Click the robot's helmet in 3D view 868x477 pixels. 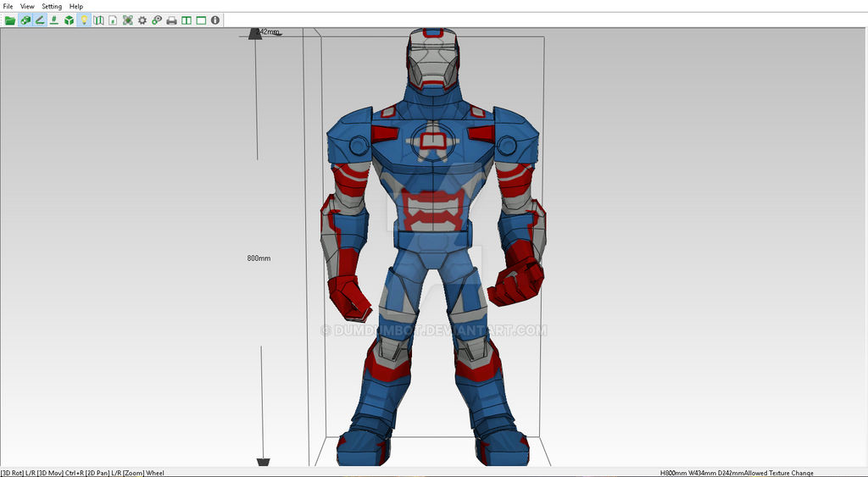pos(433,58)
